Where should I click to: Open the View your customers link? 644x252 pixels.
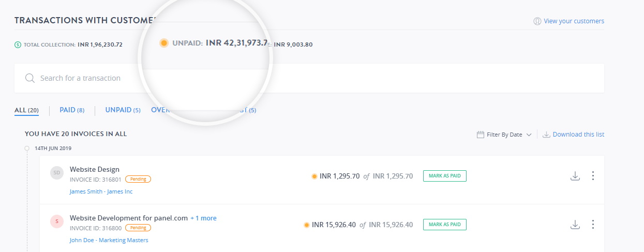coord(574,21)
